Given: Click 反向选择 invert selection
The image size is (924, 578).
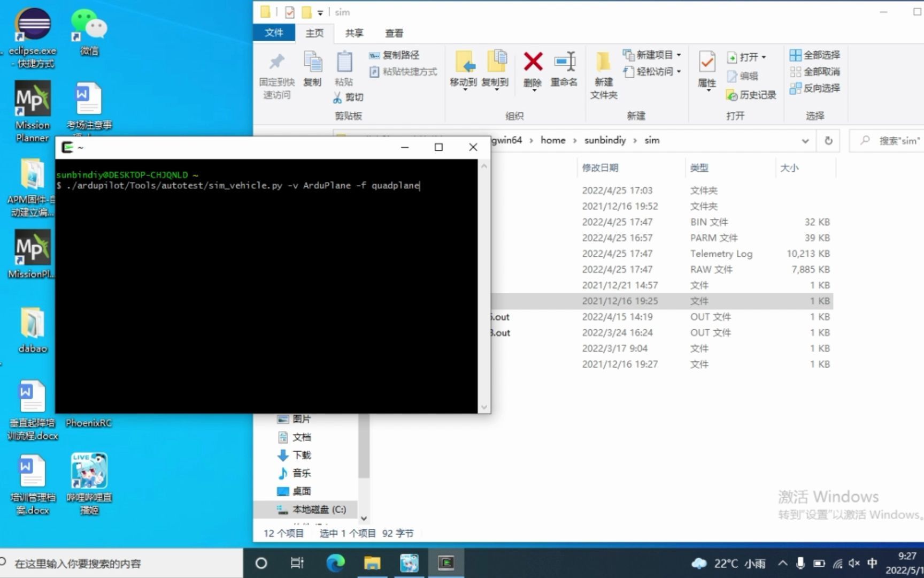Looking at the screenshot, I should click(815, 88).
